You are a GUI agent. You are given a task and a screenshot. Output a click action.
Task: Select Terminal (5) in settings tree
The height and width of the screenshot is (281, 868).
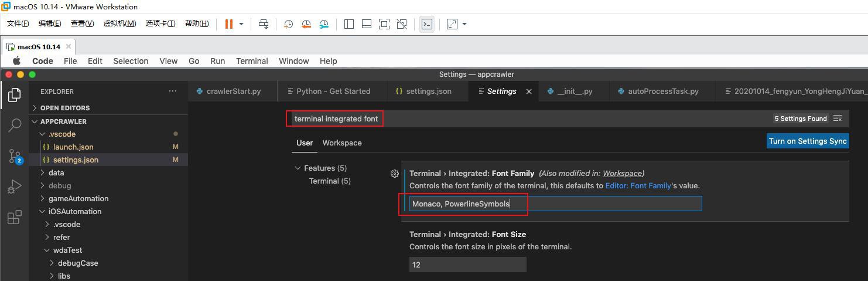(330, 181)
